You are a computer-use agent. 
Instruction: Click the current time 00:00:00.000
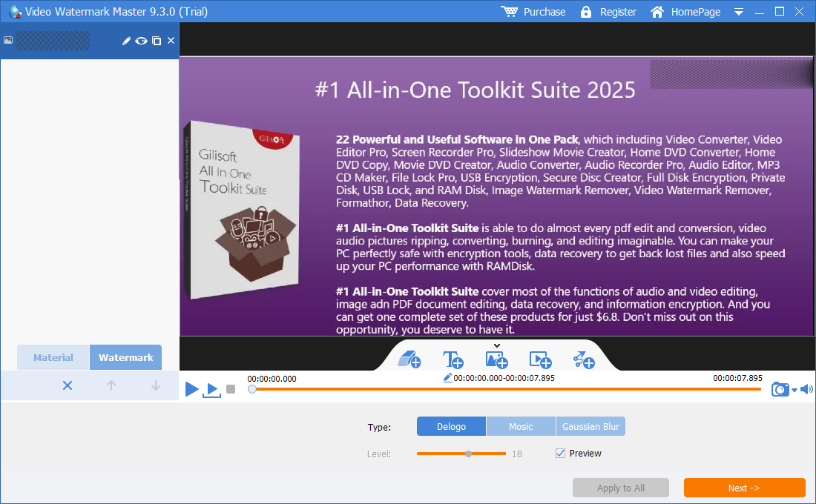click(272, 379)
